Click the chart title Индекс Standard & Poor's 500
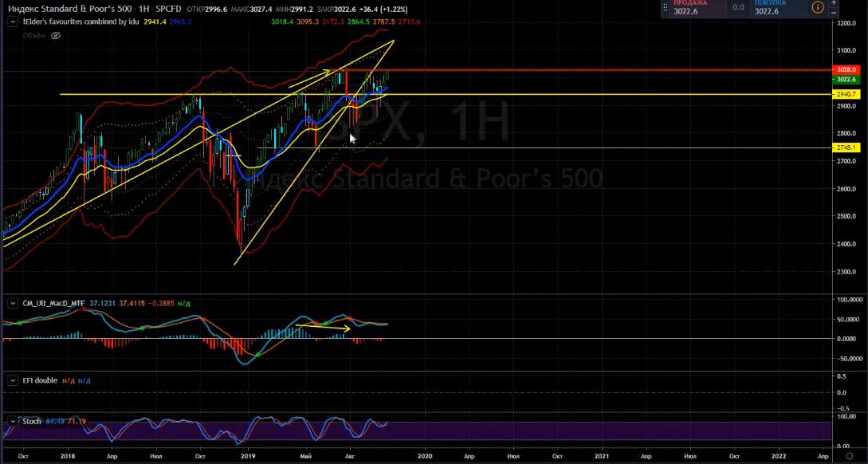The height and width of the screenshot is (464, 868). coord(70,9)
